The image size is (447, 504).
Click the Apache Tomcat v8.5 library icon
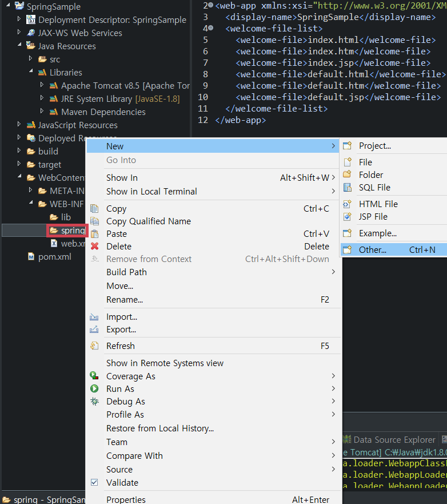pos(54,86)
